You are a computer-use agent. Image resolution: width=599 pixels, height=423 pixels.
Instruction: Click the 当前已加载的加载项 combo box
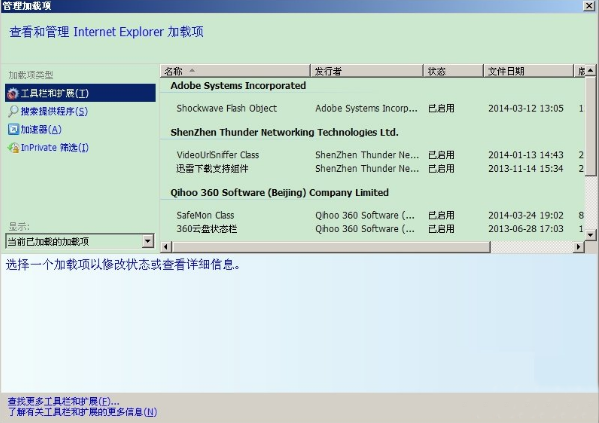80,241
